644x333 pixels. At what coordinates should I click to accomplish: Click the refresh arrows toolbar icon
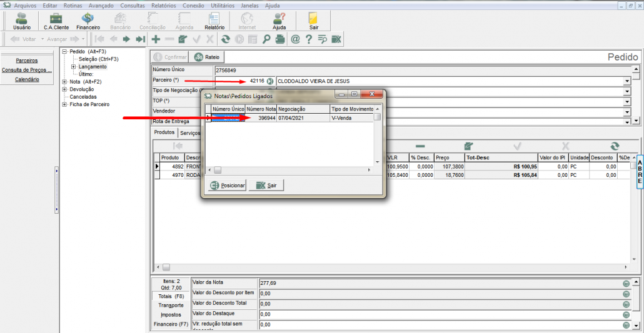(x=226, y=39)
